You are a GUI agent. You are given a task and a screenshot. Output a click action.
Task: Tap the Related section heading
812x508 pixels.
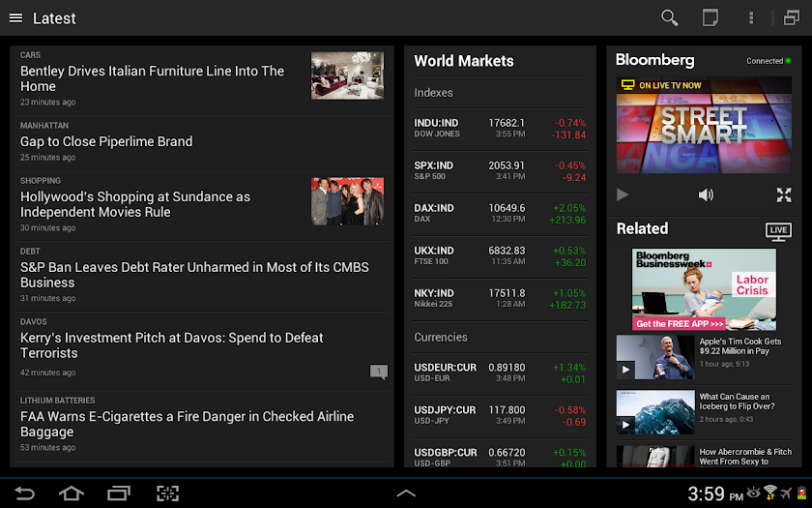pyautogui.click(x=642, y=228)
